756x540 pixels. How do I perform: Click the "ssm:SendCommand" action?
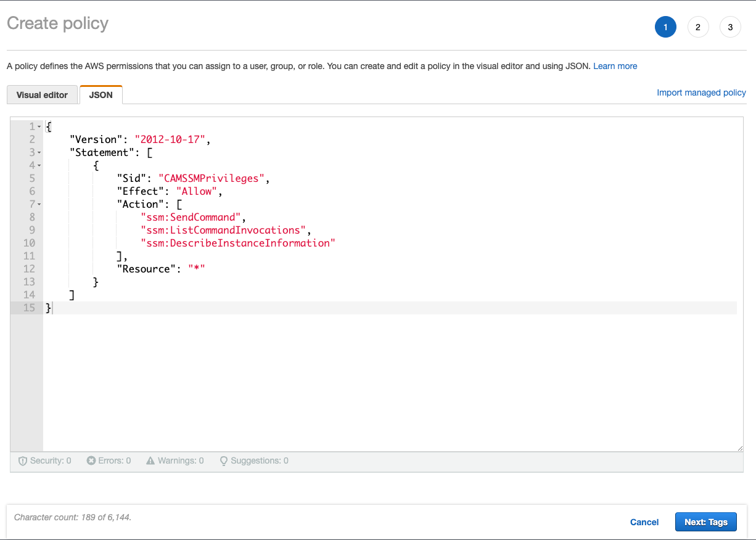coord(191,217)
